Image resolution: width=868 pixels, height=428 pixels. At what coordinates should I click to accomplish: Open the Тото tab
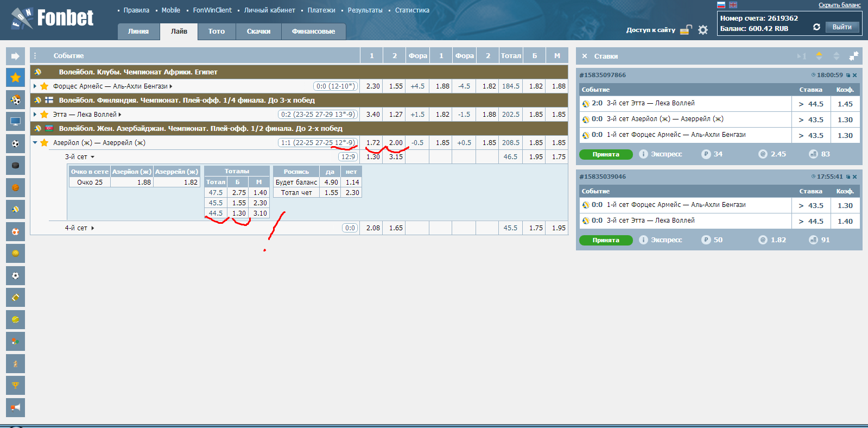217,32
